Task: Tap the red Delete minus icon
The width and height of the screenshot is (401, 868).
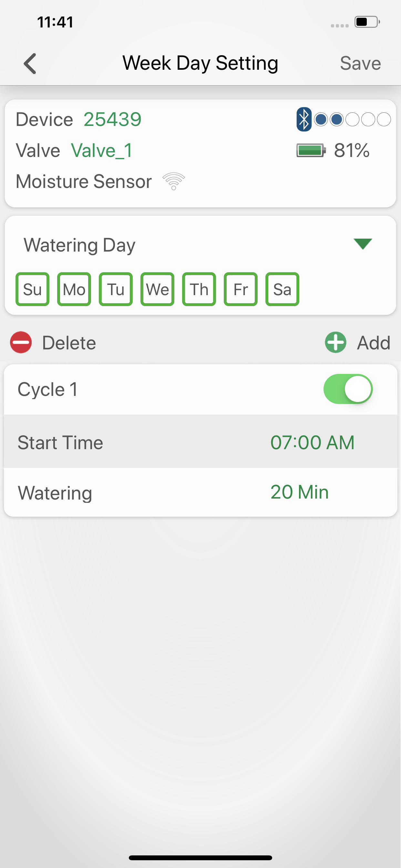Action: (21, 342)
